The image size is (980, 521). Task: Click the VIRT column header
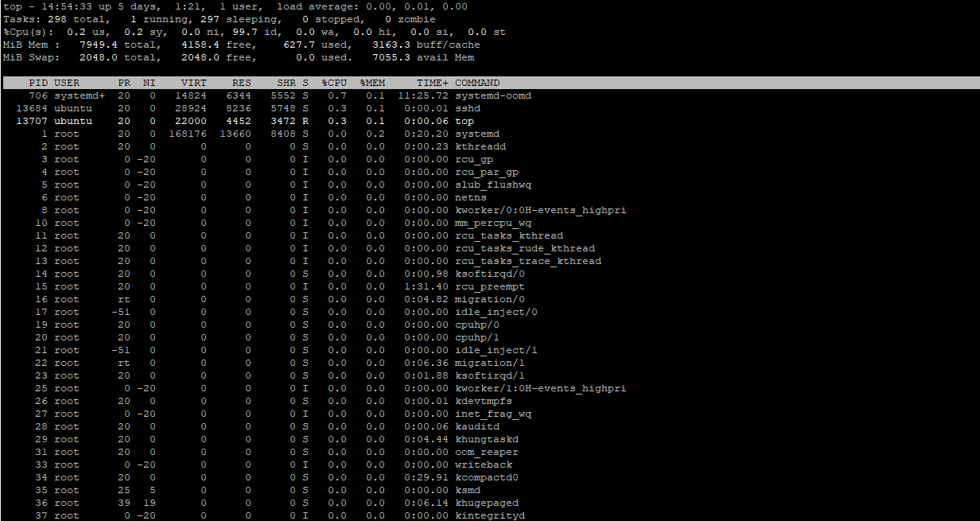[x=194, y=83]
